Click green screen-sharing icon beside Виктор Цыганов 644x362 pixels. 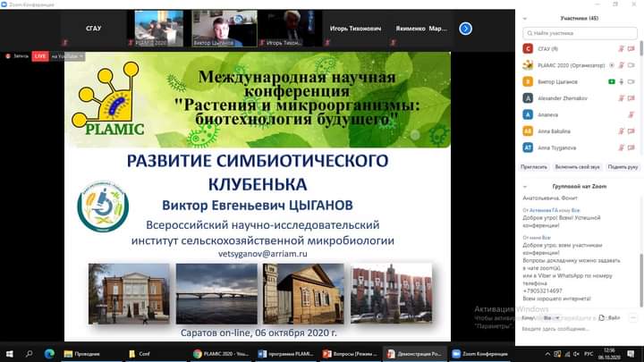point(612,81)
